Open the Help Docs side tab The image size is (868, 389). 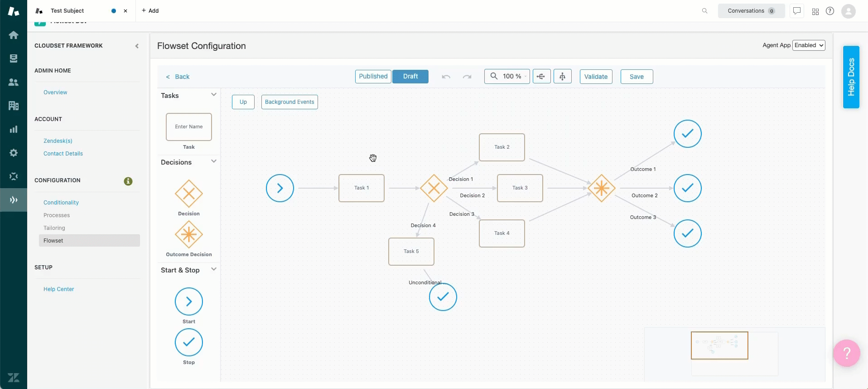(851, 77)
